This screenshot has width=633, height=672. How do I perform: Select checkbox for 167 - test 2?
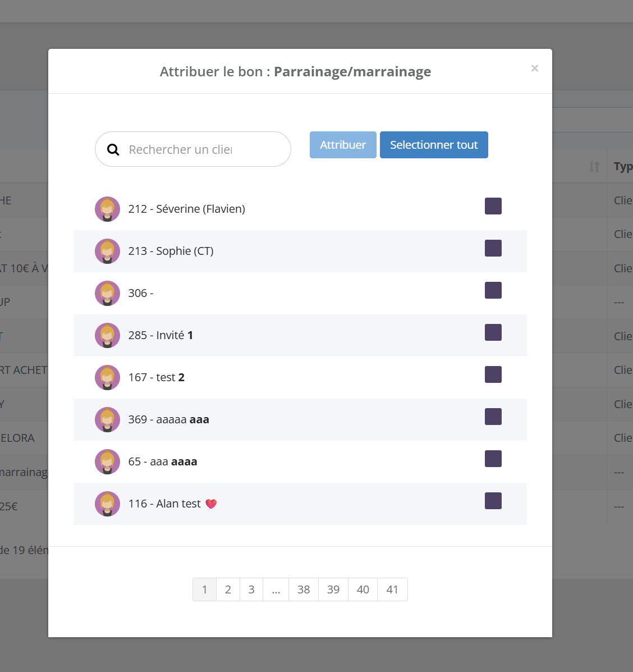click(493, 374)
